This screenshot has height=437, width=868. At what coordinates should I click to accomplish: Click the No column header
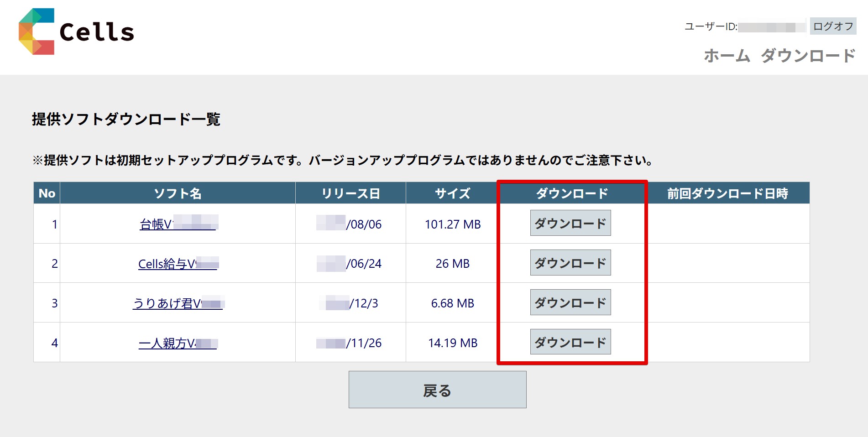click(x=47, y=193)
